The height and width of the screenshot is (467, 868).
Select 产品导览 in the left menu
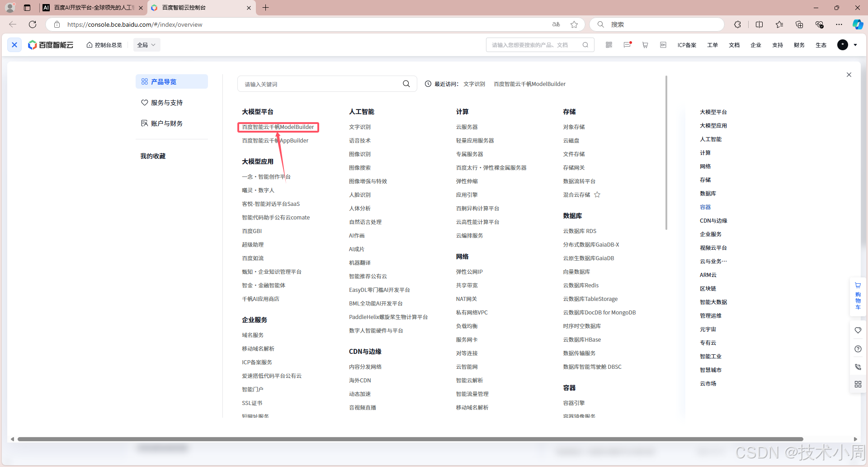click(x=172, y=81)
